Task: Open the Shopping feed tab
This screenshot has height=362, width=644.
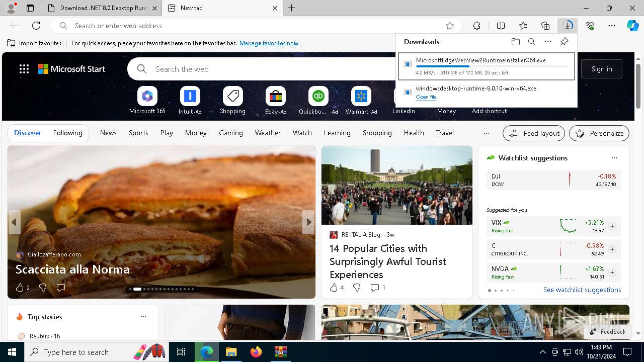Action: tap(377, 133)
